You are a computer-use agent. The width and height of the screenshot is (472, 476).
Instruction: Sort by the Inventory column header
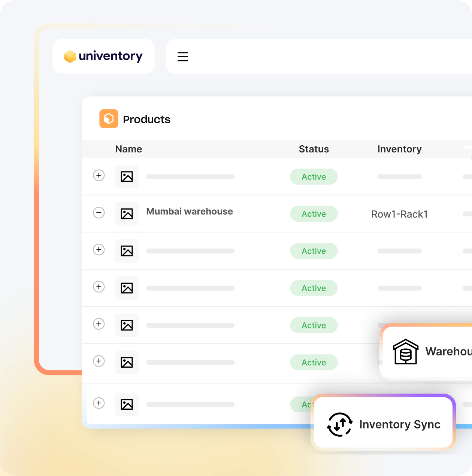click(399, 149)
